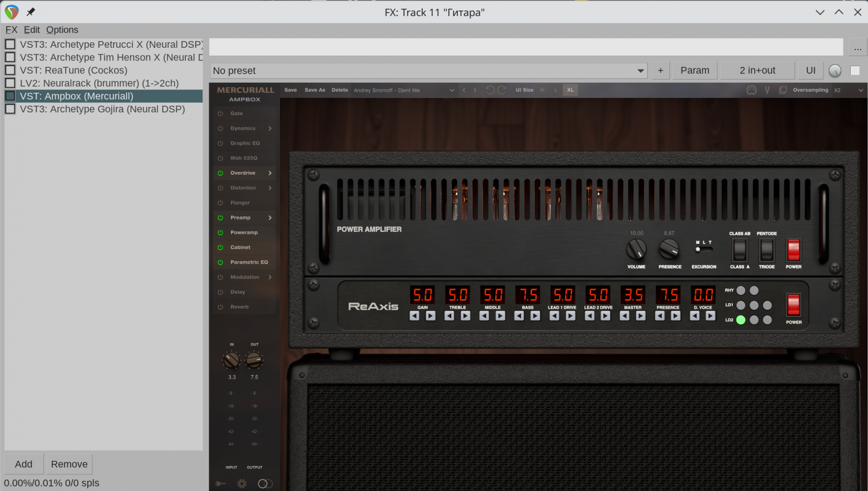Click the license key icon
Screen dimensions: 868x491
click(220, 484)
